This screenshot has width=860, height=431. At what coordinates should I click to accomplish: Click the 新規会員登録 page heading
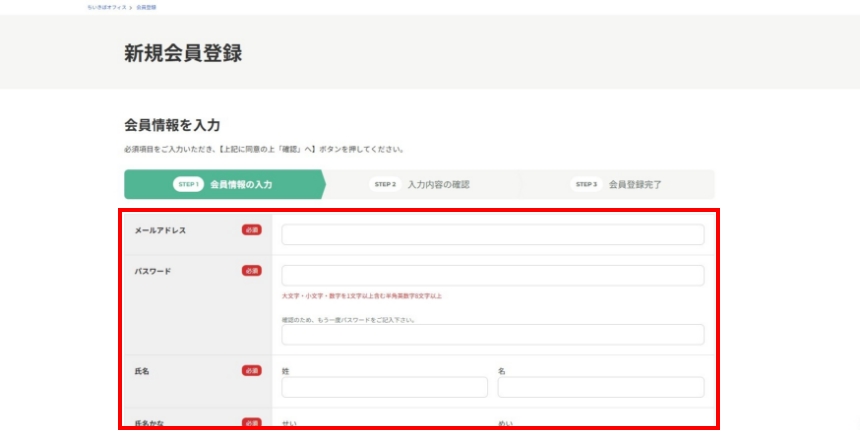183,54
